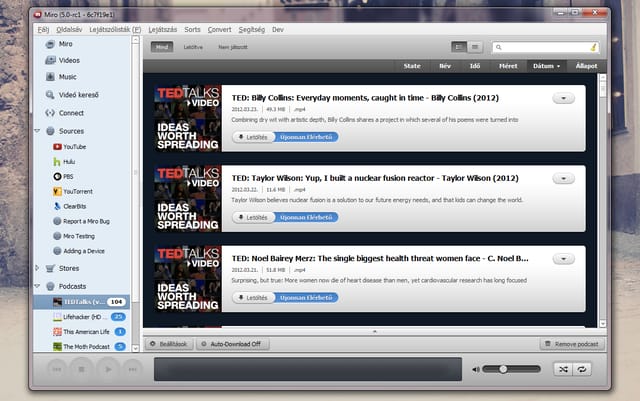Open dropdown for Billy Collins item

click(x=563, y=98)
